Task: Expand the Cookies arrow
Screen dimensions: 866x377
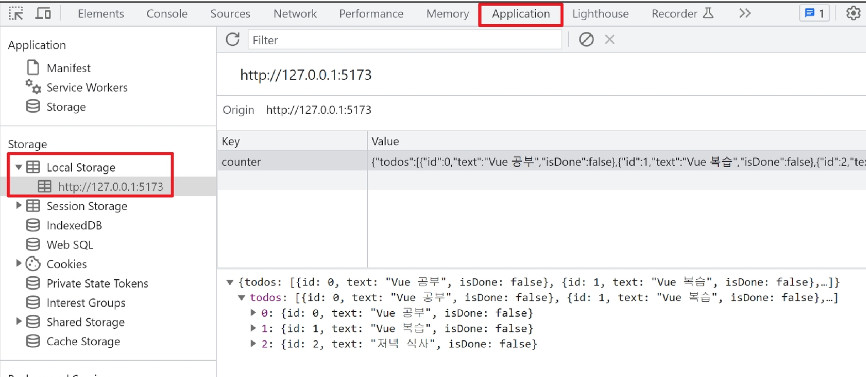Action: [x=19, y=263]
